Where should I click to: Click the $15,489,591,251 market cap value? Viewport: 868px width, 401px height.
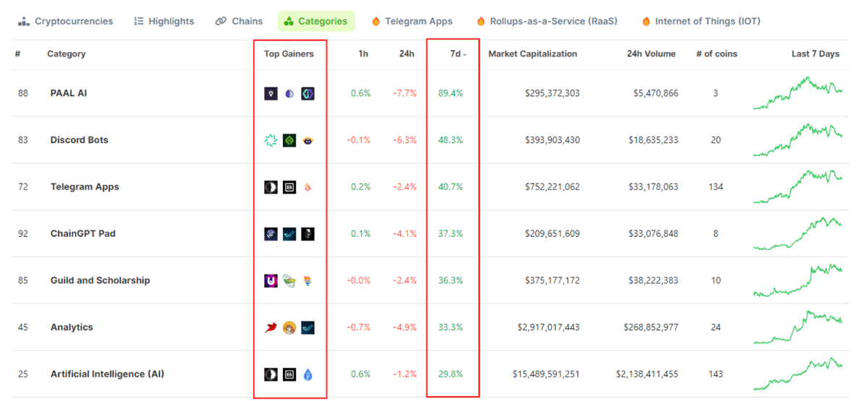coord(546,374)
